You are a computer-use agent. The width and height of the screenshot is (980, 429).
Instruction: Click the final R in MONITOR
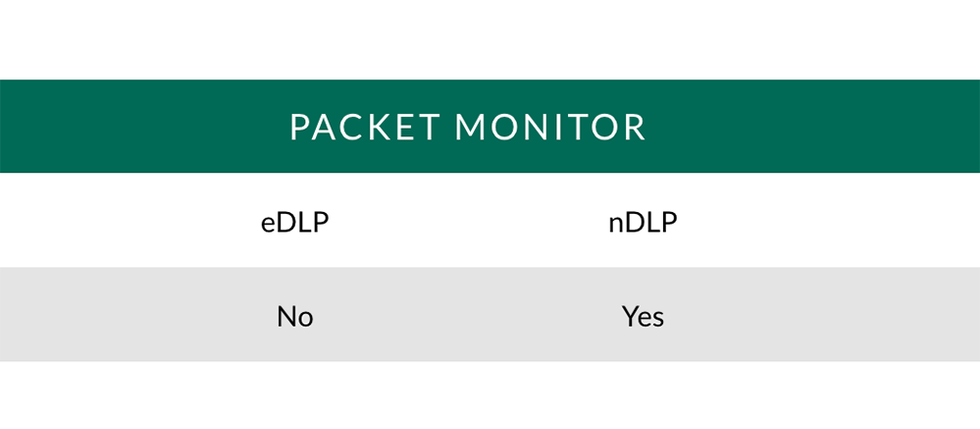635,127
